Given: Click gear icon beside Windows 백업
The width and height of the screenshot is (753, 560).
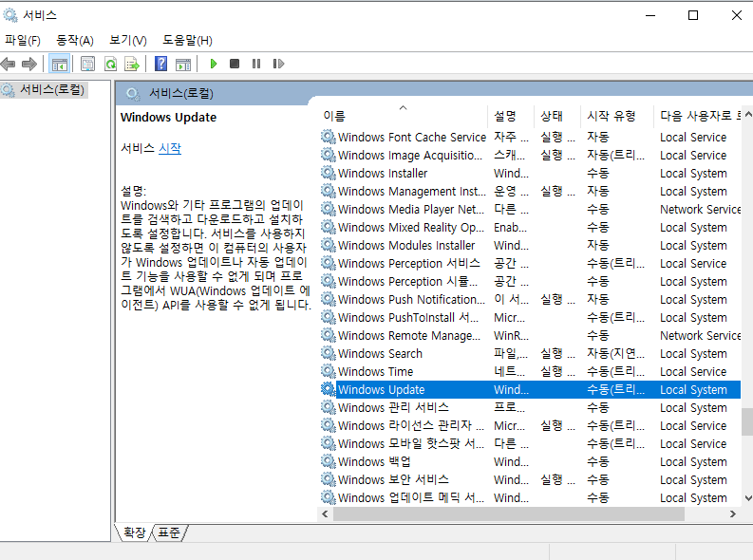Looking at the screenshot, I should coord(329,461).
